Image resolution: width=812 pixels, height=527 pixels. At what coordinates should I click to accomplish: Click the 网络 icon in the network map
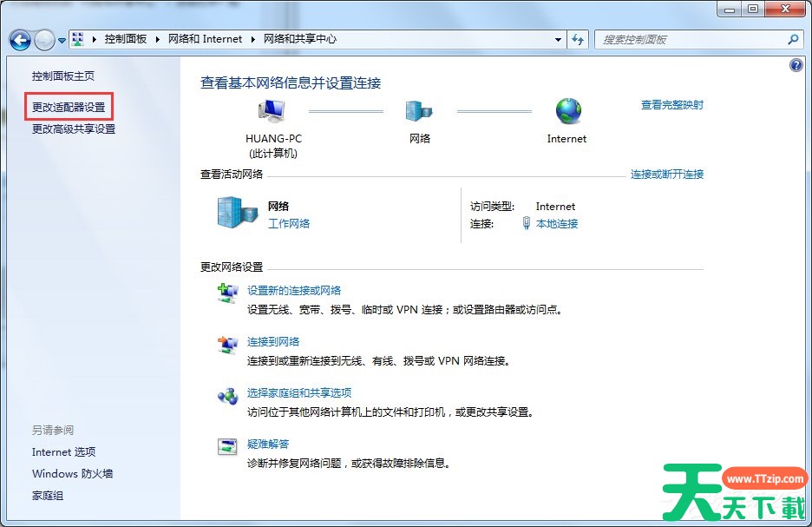click(418, 111)
